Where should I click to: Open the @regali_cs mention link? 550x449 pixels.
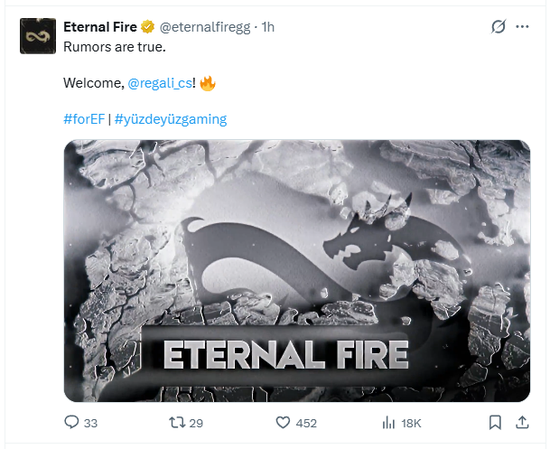tap(160, 83)
